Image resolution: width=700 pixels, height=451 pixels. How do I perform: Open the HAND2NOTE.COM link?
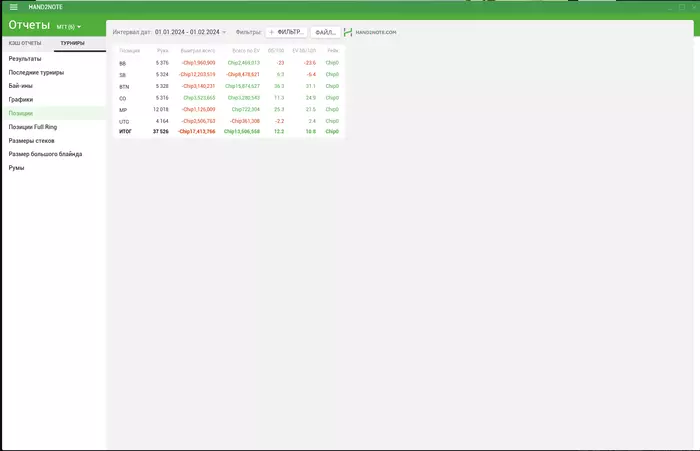(x=375, y=32)
